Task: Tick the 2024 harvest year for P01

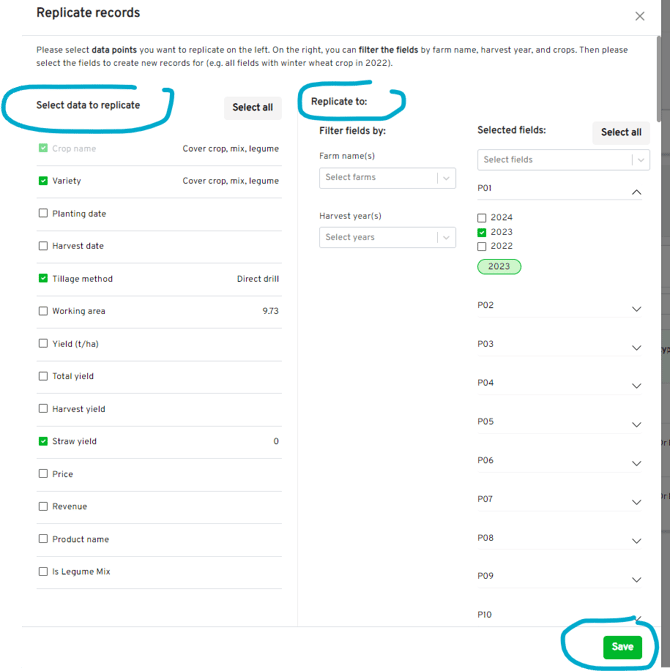Action: (482, 218)
